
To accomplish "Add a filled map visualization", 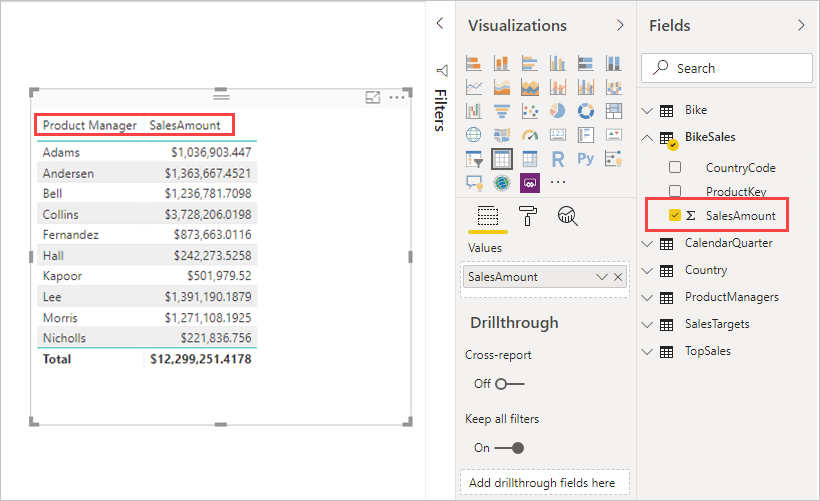I will [x=502, y=135].
